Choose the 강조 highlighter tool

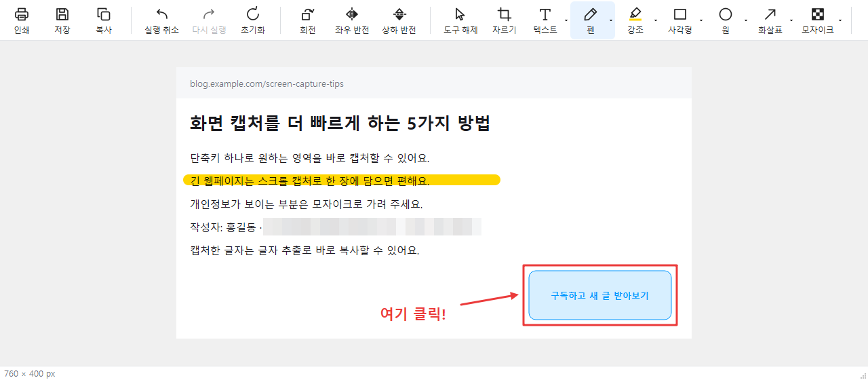[635, 20]
